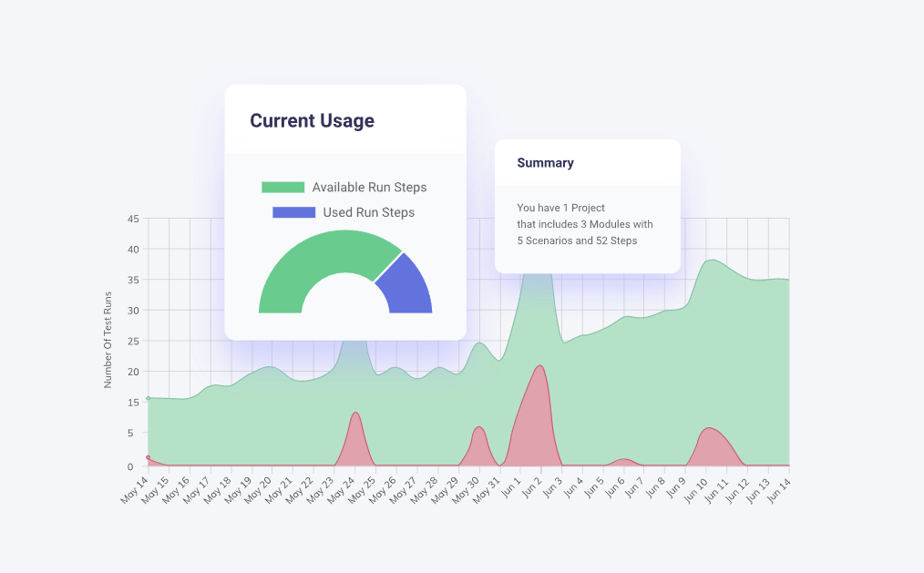Click the Number Of Test Runs axis title
924x573 pixels.
tap(108, 340)
